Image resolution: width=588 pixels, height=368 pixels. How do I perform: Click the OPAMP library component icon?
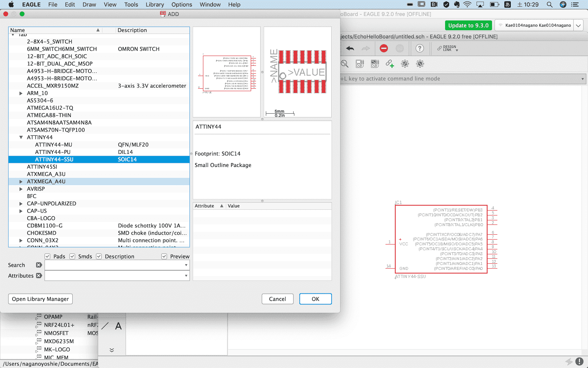pyautogui.click(x=39, y=316)
